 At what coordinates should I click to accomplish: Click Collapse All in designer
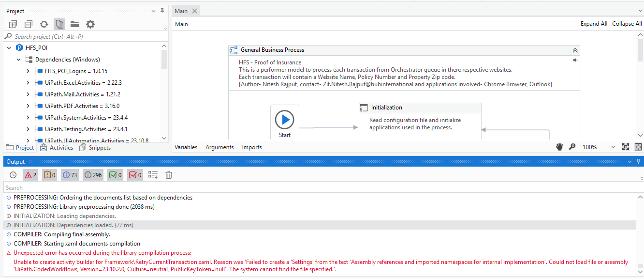click(x=627, y=24)
